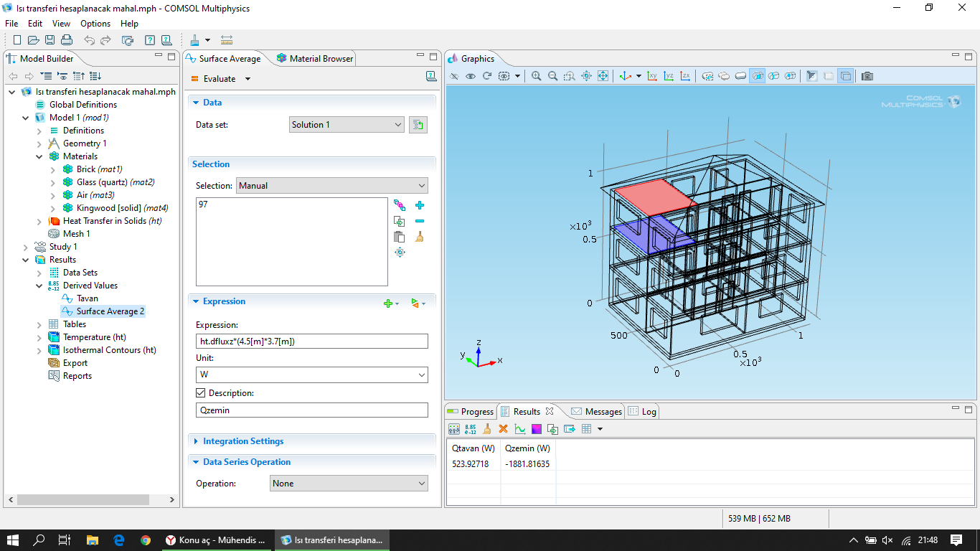Toggle the show eye icon in Graphics toolbar
This screenshot has width=980, height=551.
[x=471, y=76]
